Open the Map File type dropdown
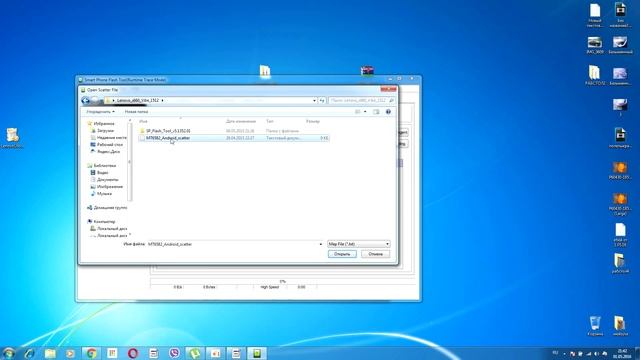The width and height of the screenshot is (640, 360). (358, 244)
